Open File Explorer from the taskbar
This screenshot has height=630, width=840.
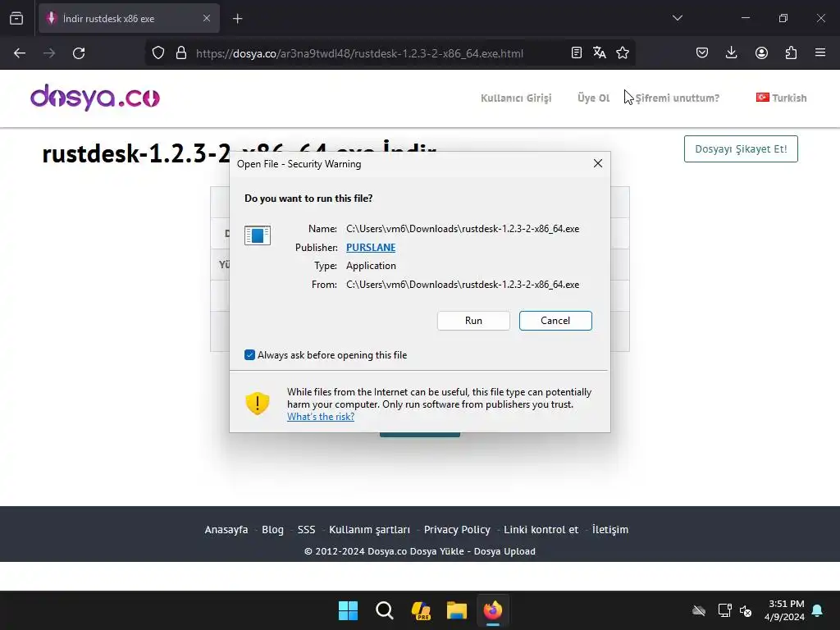pyautogui.click(x=457, y=610)
